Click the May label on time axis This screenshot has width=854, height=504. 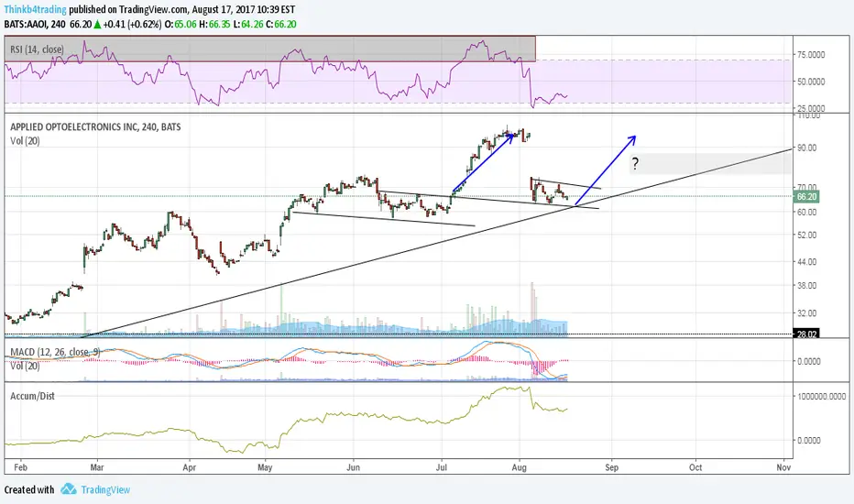coord(265,467)
